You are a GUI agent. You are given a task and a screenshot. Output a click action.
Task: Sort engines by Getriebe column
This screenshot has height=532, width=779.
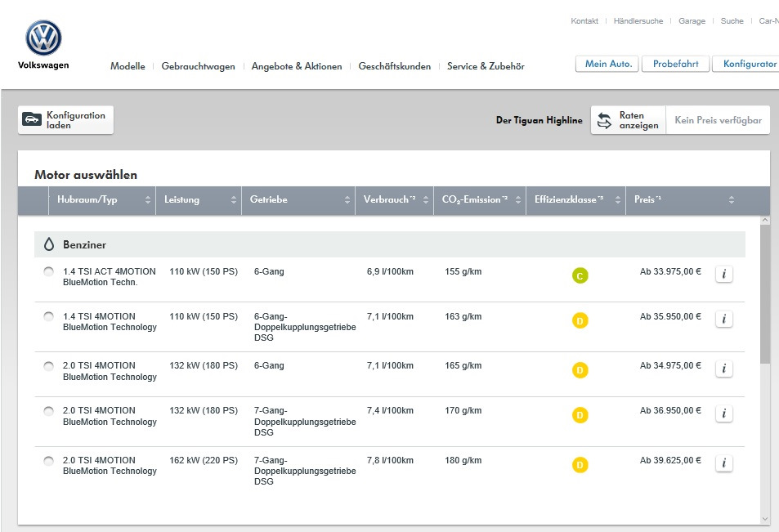(347, 200)
